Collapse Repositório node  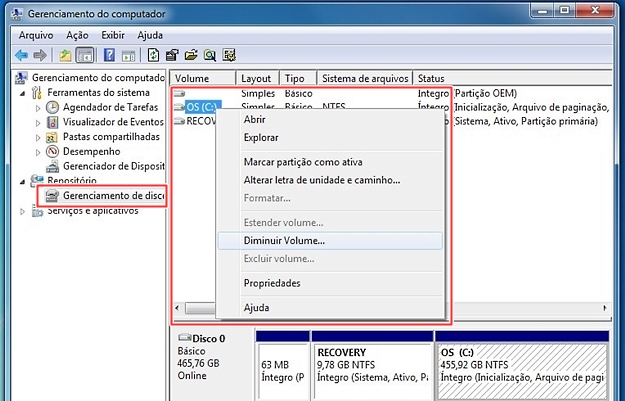23,182
